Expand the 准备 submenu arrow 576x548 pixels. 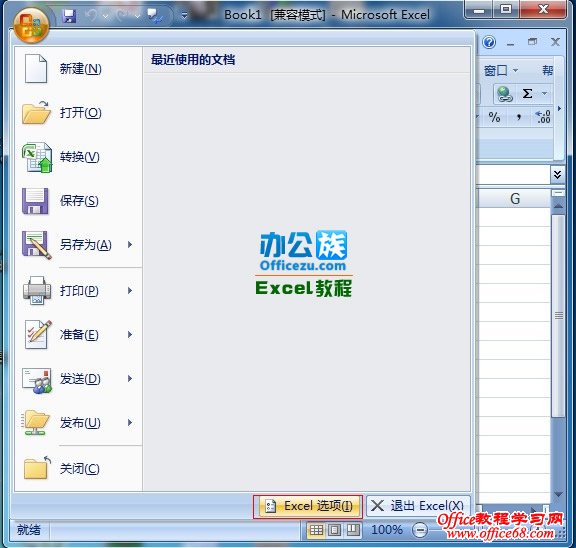click(130, 334)
